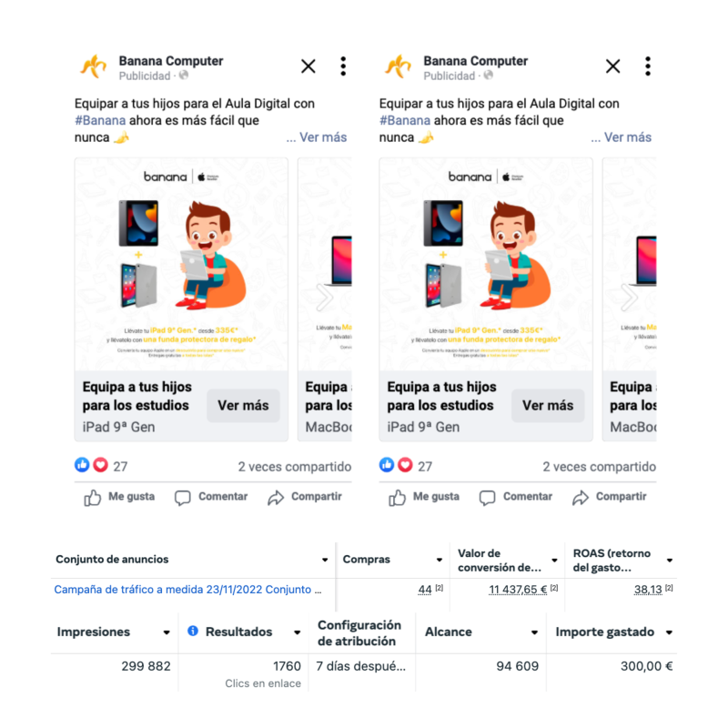Open Conjunto de anuncios column dropdown
This screenshot has height=728, width=728.
tap(325, 560)
